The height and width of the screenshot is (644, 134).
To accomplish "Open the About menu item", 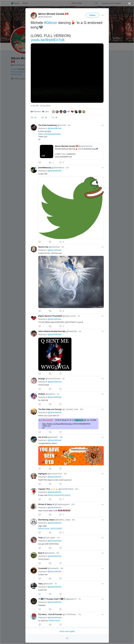I will pos(25,3).
